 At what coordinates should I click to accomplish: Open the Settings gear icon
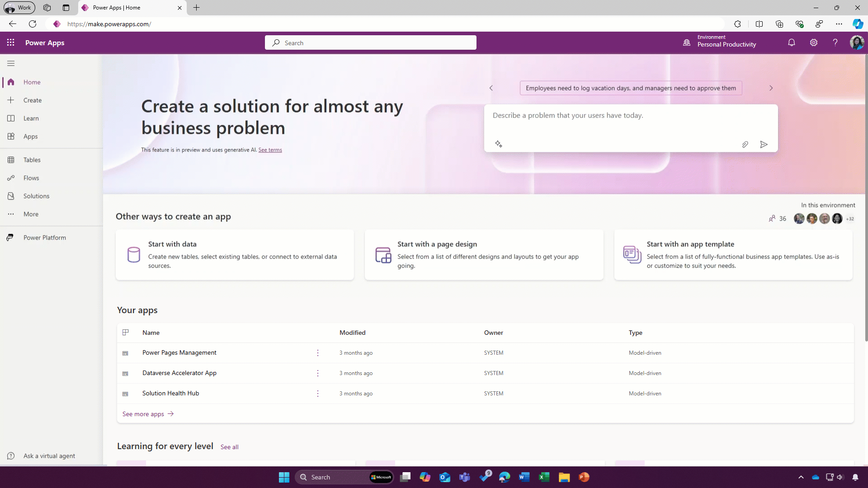tap(813, 42)
